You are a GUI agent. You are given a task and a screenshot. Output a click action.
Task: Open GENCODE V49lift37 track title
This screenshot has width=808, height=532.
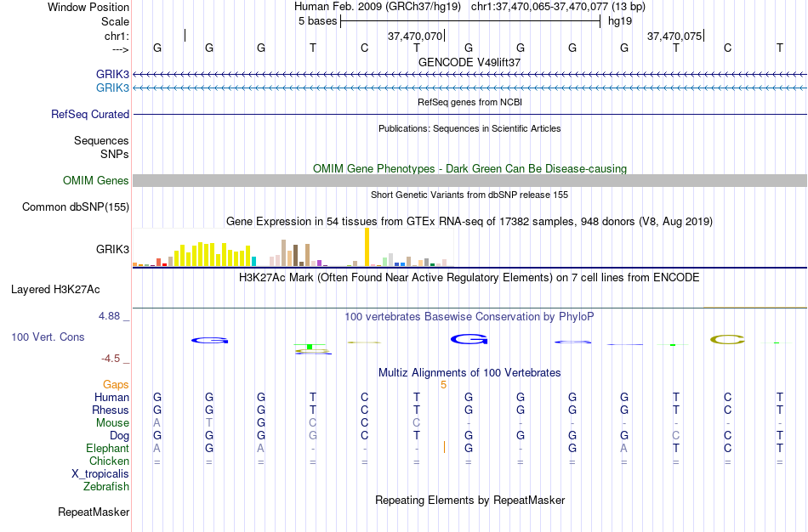(x=469, y=62)
